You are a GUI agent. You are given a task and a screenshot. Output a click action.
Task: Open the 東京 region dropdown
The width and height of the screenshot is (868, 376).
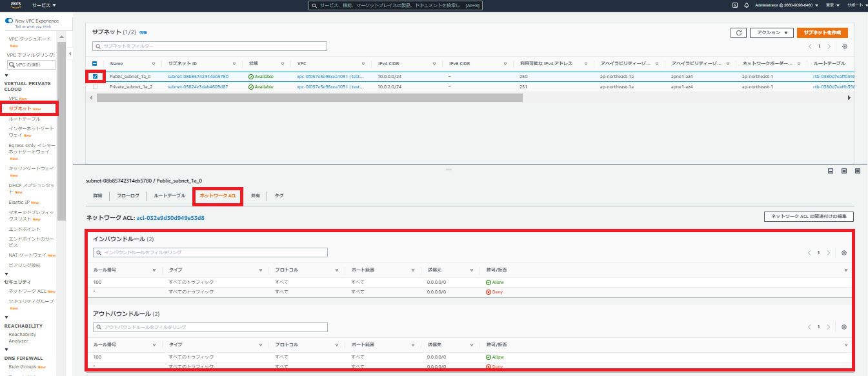point(833,5)
